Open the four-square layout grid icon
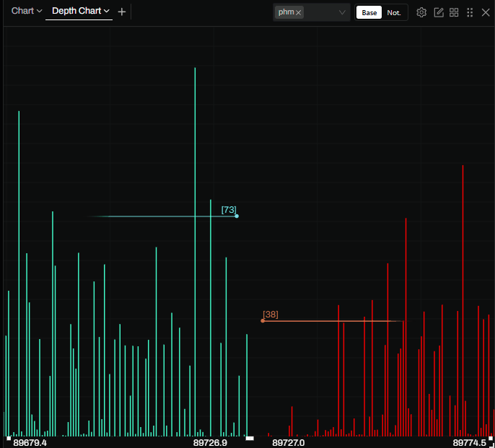 [454, 12]
